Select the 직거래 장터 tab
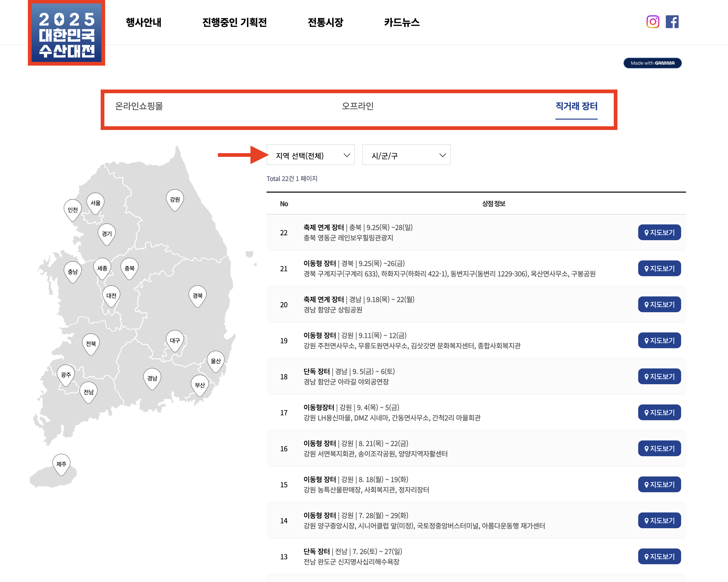Screen dimensions: 728x582 [576, 106]
